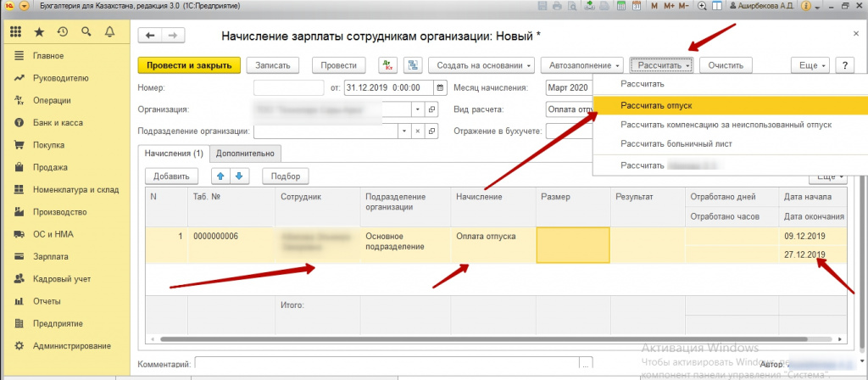868x380 pixels.
Task: Show the Дт/Кт postings icon
Action: [x=387, y=65]
